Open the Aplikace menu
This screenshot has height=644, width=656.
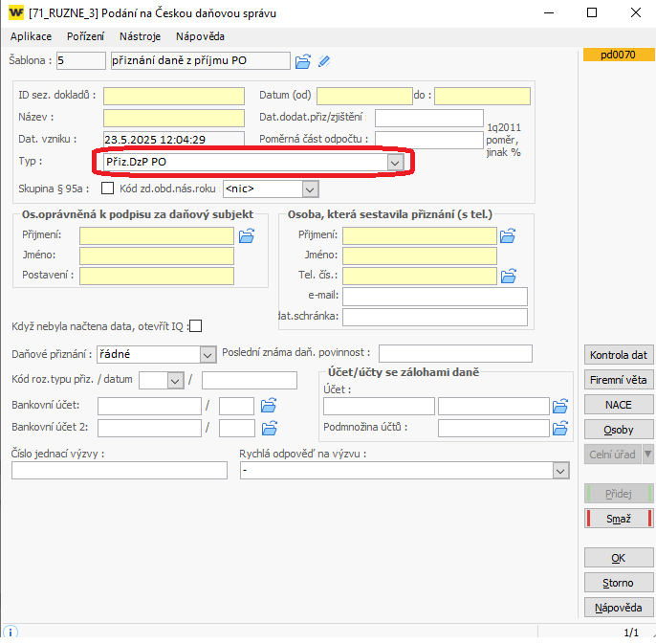(31, 36)
